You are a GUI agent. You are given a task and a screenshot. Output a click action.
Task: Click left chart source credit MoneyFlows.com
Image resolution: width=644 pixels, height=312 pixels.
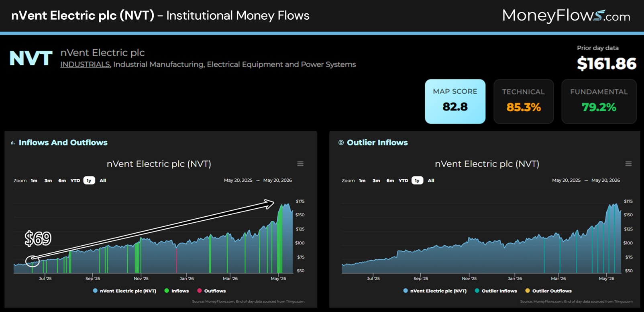[x=248, y=301]
